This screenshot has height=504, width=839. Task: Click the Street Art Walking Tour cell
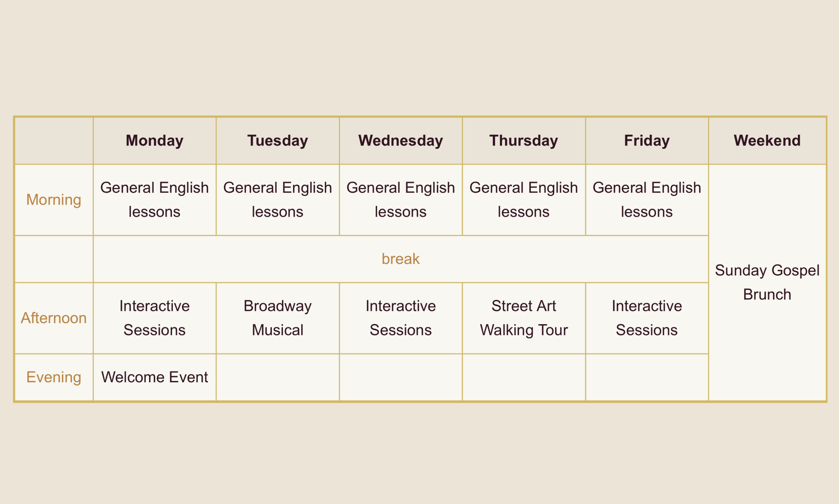coord(523,318)
